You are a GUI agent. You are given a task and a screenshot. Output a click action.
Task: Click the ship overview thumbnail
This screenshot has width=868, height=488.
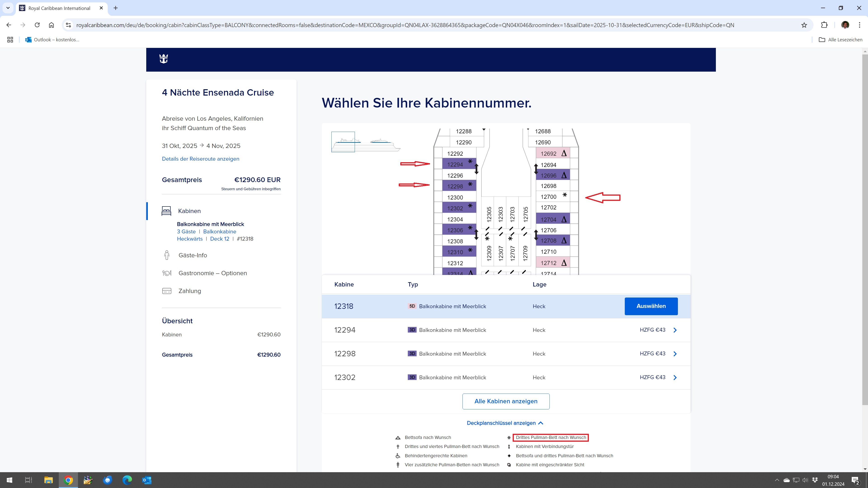pyautogui.click(x=366, y=142)
